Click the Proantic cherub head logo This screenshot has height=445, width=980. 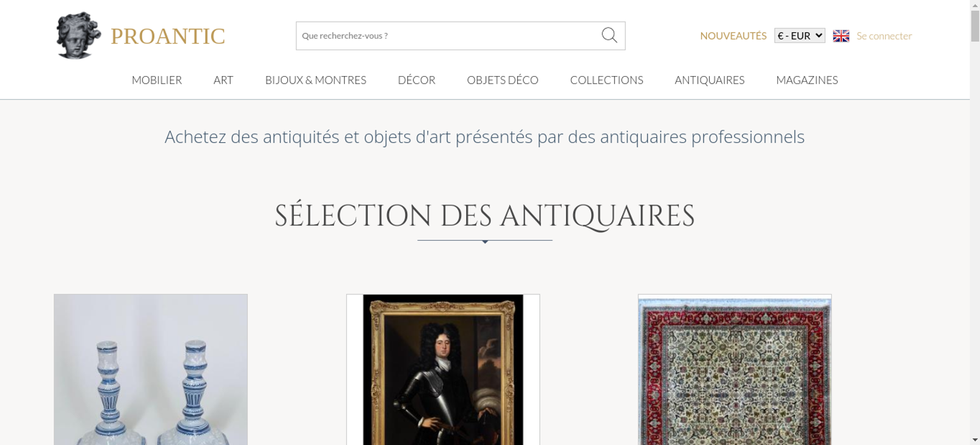click(x=78, y=35)
